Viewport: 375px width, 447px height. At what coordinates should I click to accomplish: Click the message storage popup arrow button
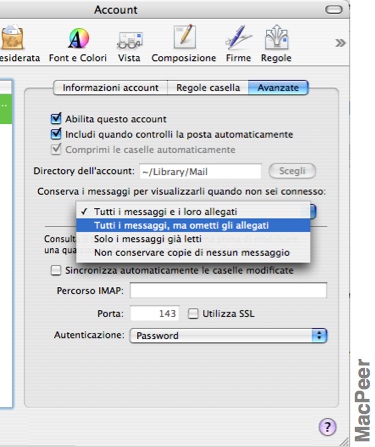[x=313, y=211]
